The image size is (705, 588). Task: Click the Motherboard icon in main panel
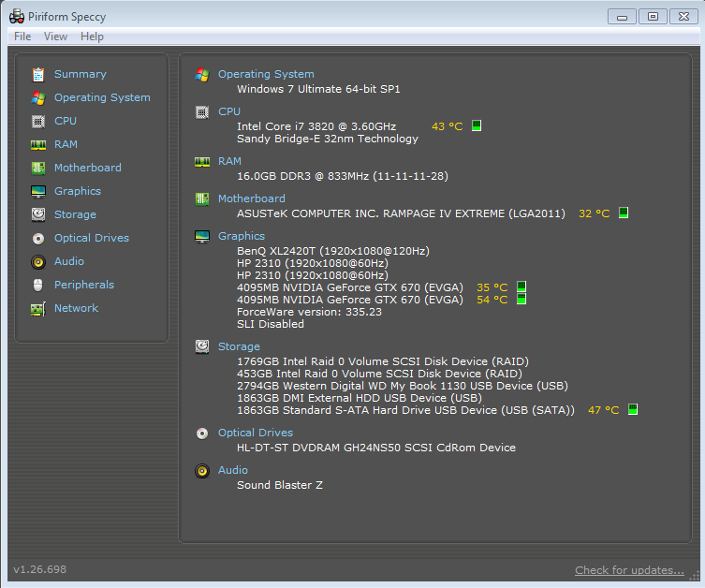click(x=202, y=199)
